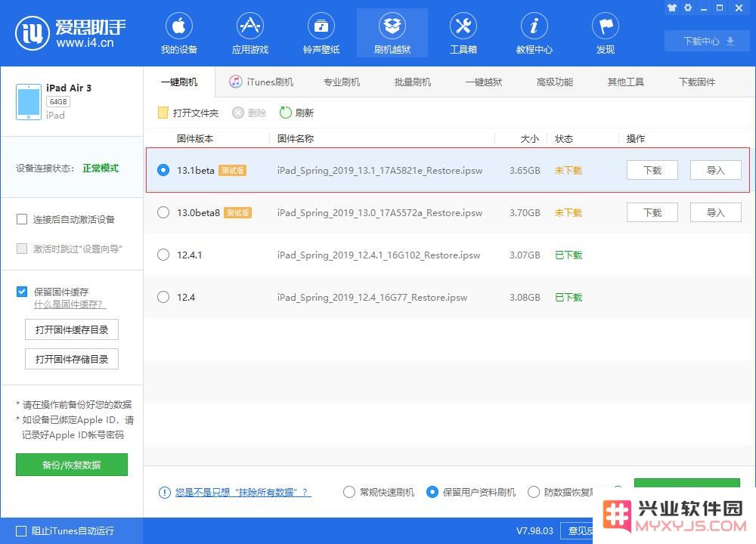Open 您是不是只想"抹除所有数据"? link
This screenshot has width=756, height=544.
[243, 493]
